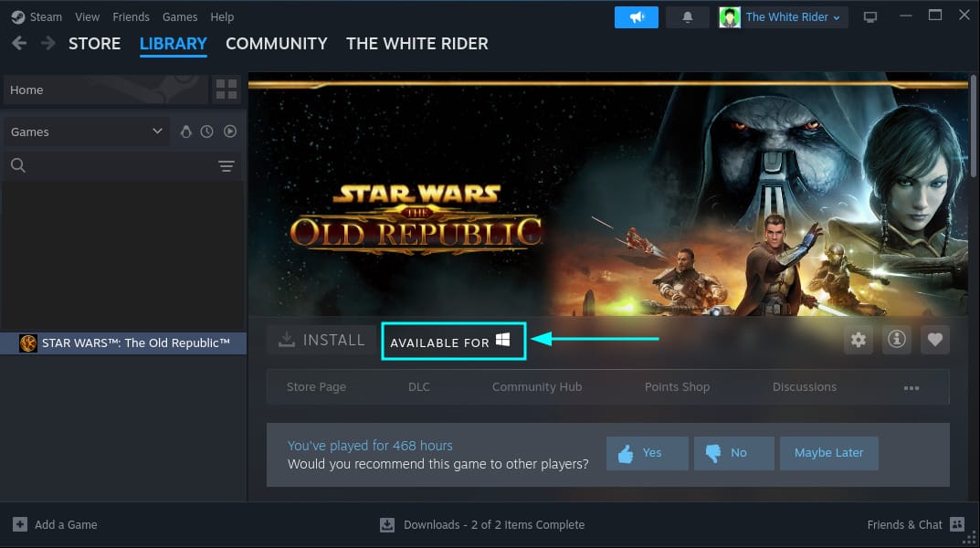Click the Star Wars Old Republic banner
Screen dimensions: 980x548
(x=608, y=195)
